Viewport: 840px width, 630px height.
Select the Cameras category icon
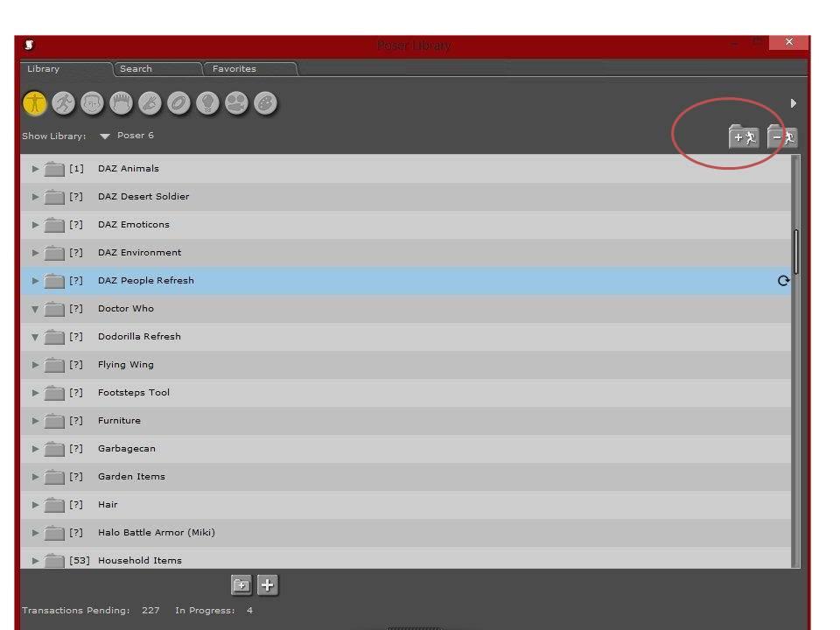click(x=237, y=103)
